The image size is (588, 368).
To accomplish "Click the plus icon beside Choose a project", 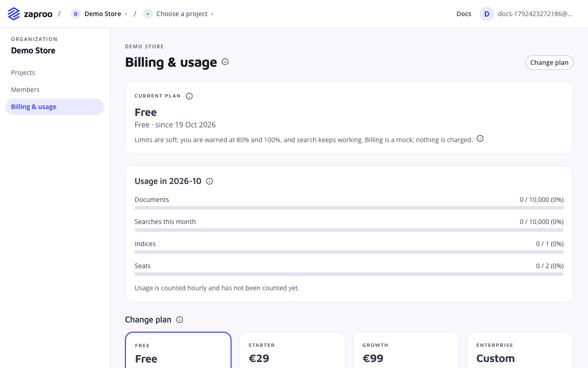I will 148,14.
